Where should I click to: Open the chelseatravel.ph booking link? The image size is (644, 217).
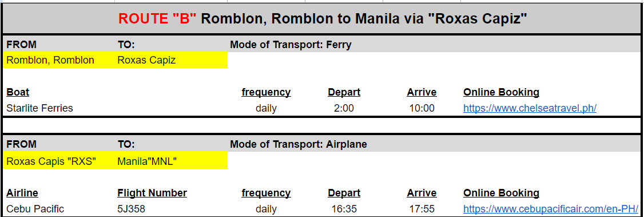(530, 108)
